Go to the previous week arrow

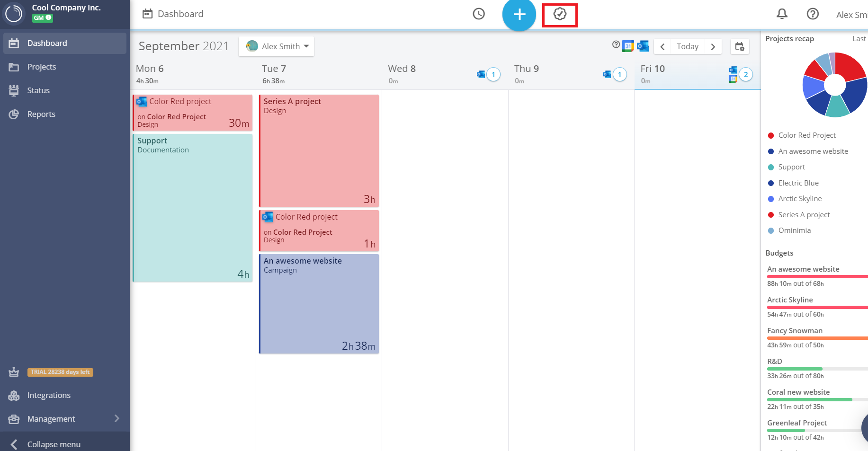click(x=662, y=46)
